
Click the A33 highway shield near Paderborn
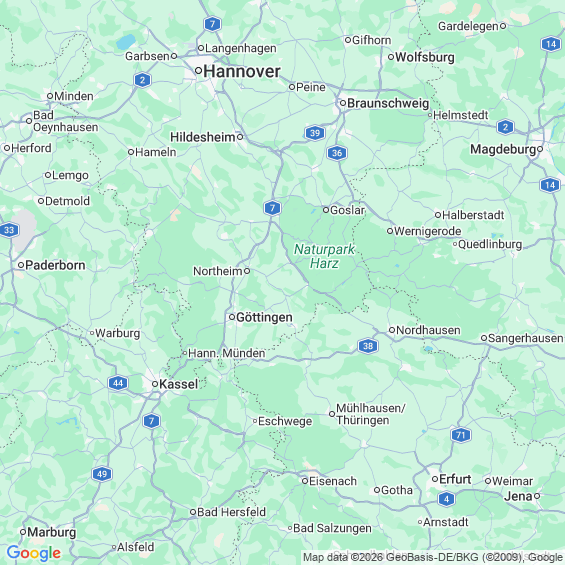click(9, 230)
